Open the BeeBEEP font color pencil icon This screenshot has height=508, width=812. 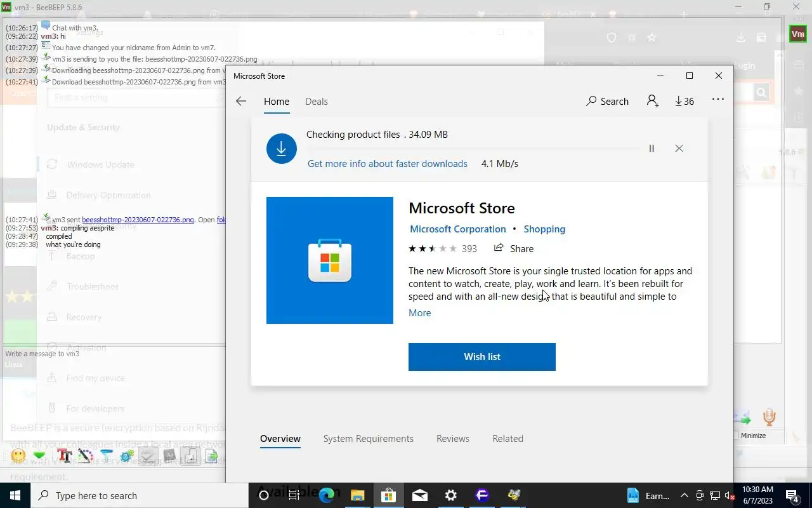(x=85, y=455)
